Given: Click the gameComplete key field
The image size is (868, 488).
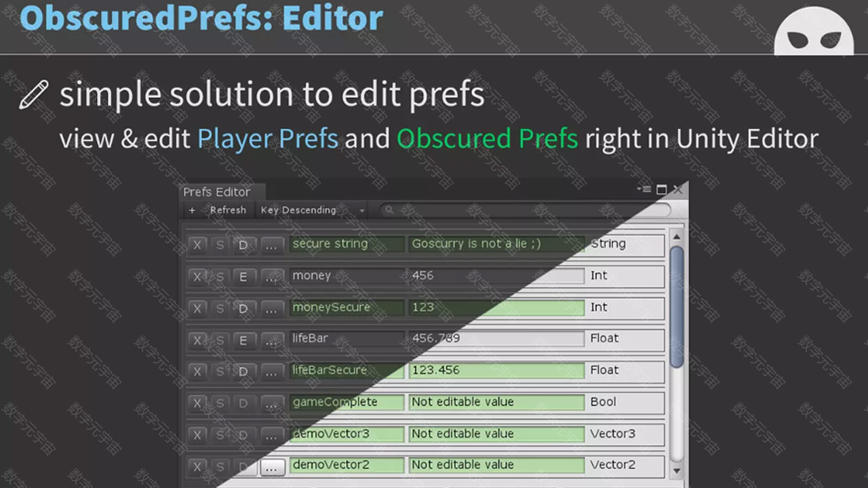Looking at the screenshot, I should (347, 402).
